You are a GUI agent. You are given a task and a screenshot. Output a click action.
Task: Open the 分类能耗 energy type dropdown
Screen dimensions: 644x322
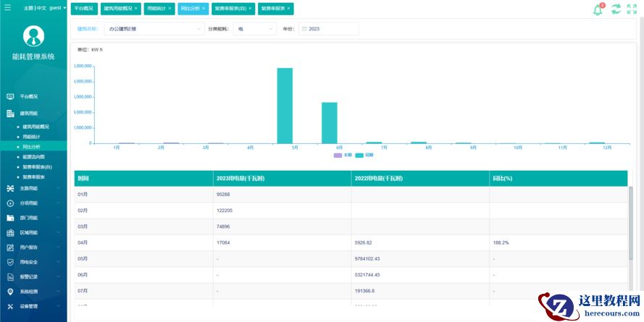pos(255,29)
